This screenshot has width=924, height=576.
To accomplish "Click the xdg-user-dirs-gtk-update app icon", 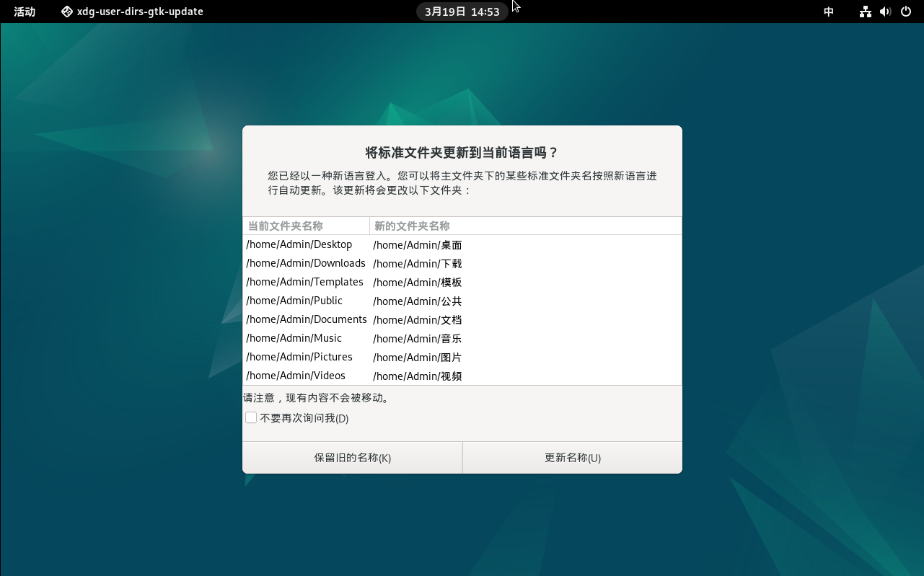I will [67, 12].
